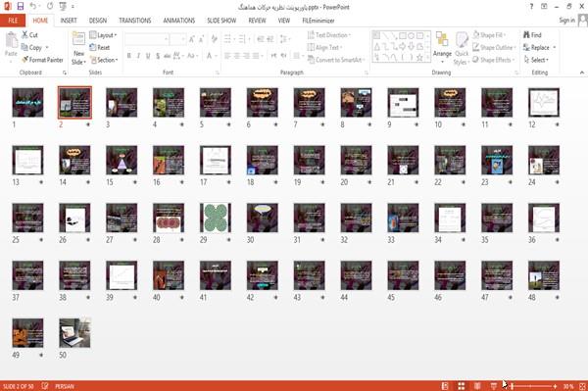Fit the slide to the current window
This screenshot has height=391, width=588.
582,386
